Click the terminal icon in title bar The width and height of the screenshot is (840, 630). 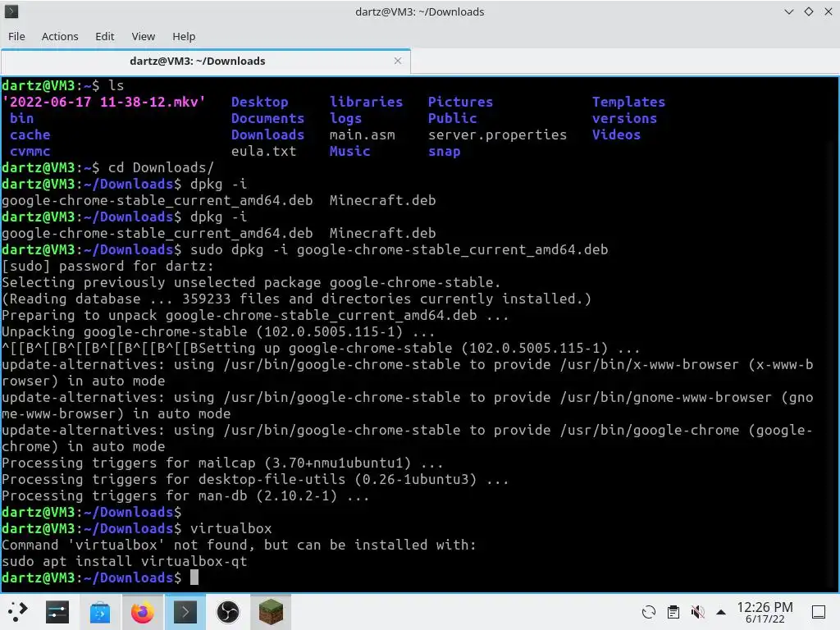[x=11, y=11]
